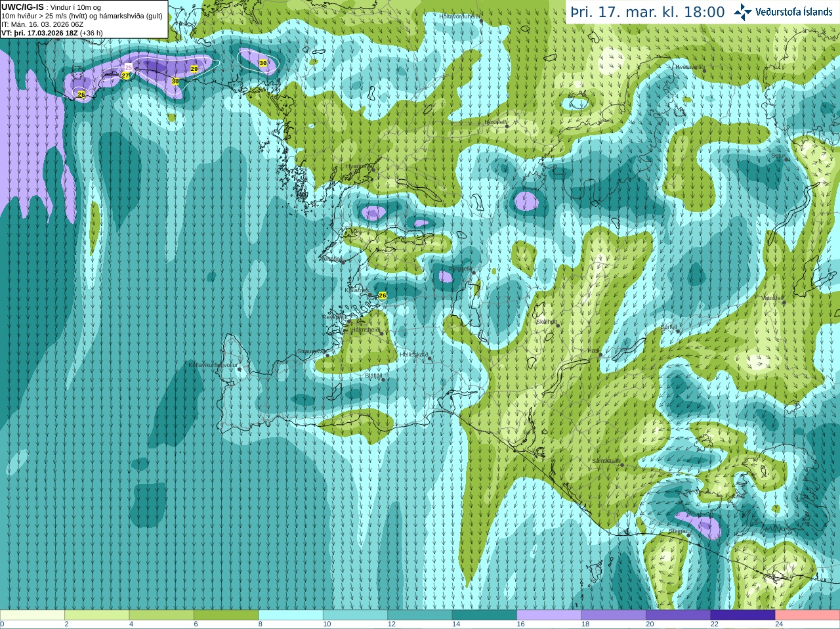Click the Reykjavík station label
The height and width of the screenshot is (629, 840).
pos(334,317)
